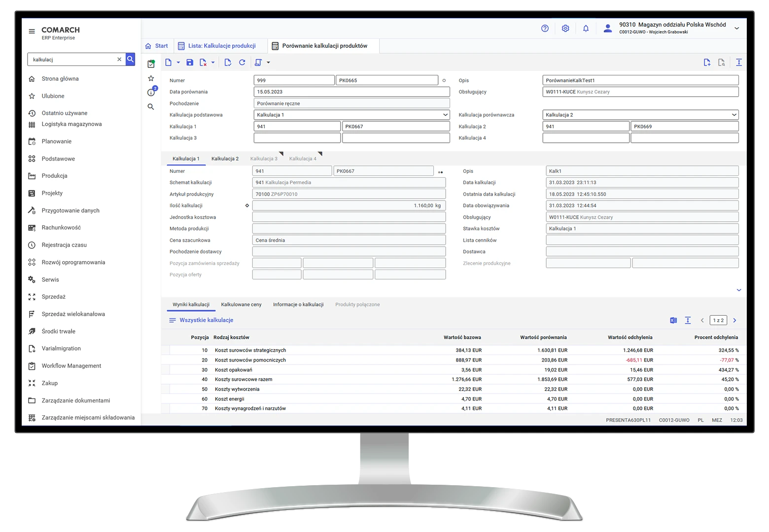Viewport: 769px width, 532px height.
Task: Click the document search icon at top right
Action: 721,63
